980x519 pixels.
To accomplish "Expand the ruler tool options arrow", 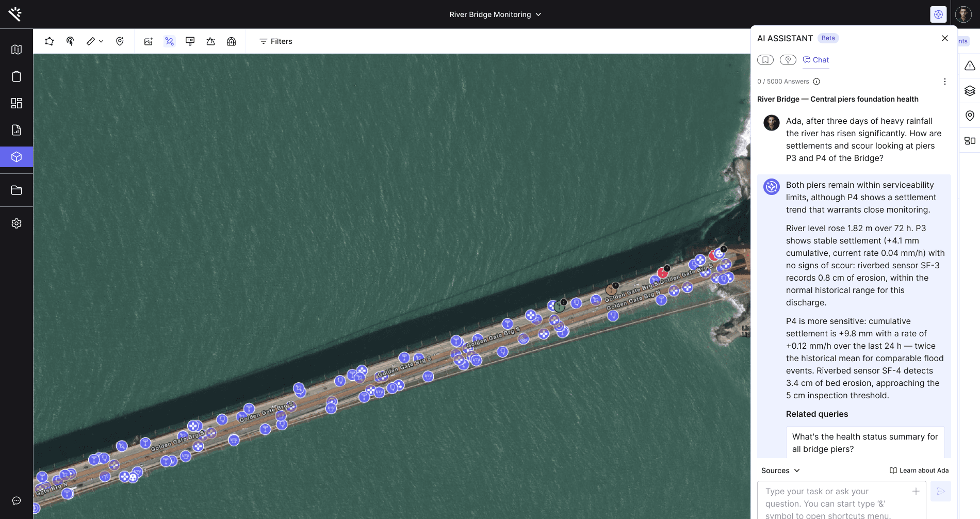I will pyautogui.click(x=101, y=41).
